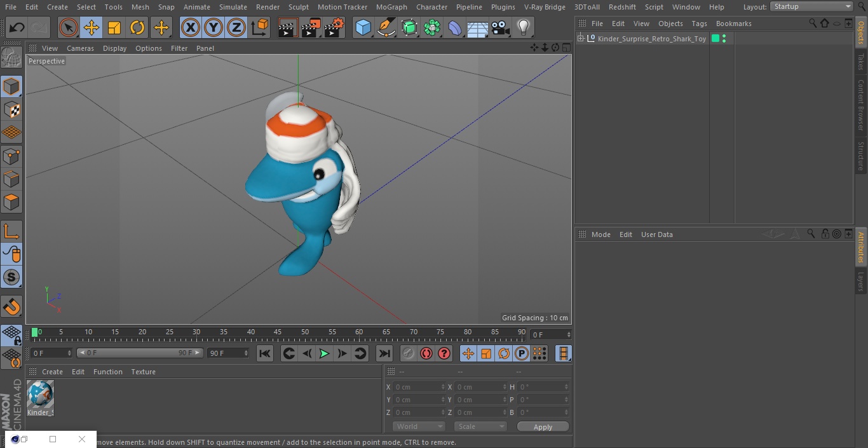Open the Content Browser side tab

[861, 105]
